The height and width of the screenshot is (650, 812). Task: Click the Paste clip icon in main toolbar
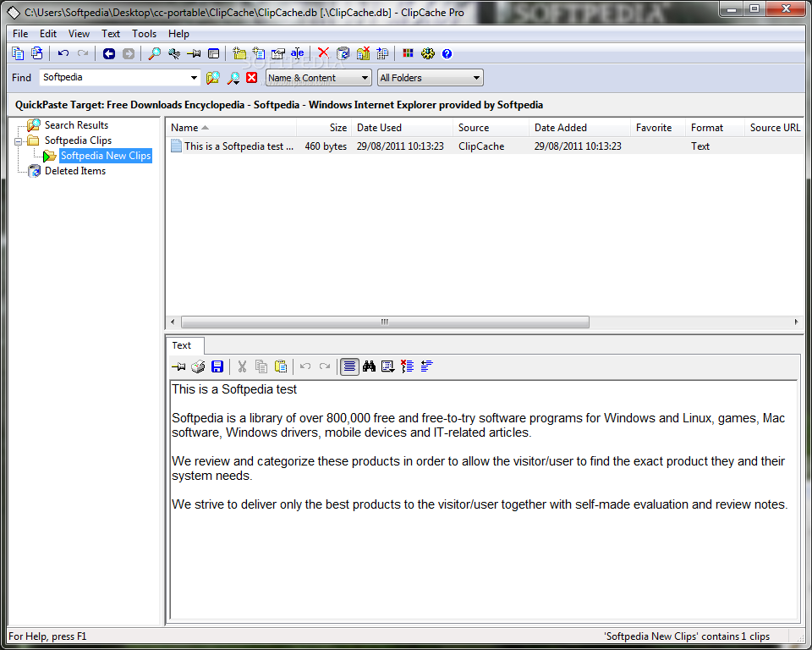point(36,53)
